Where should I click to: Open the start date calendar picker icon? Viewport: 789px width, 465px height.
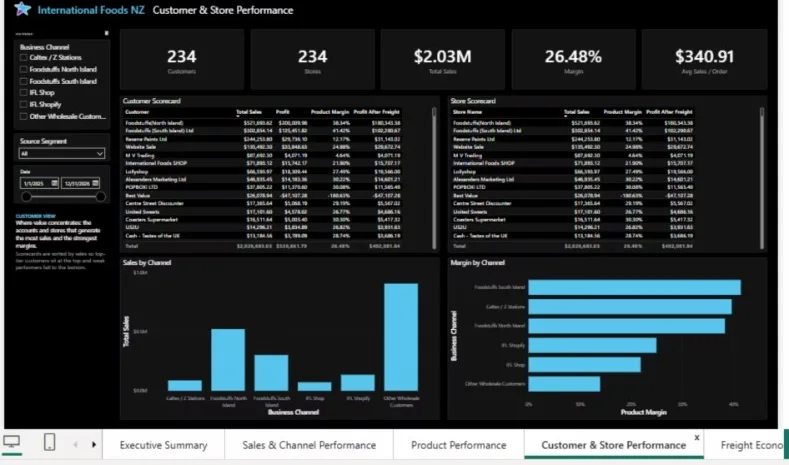coord(54,183)
